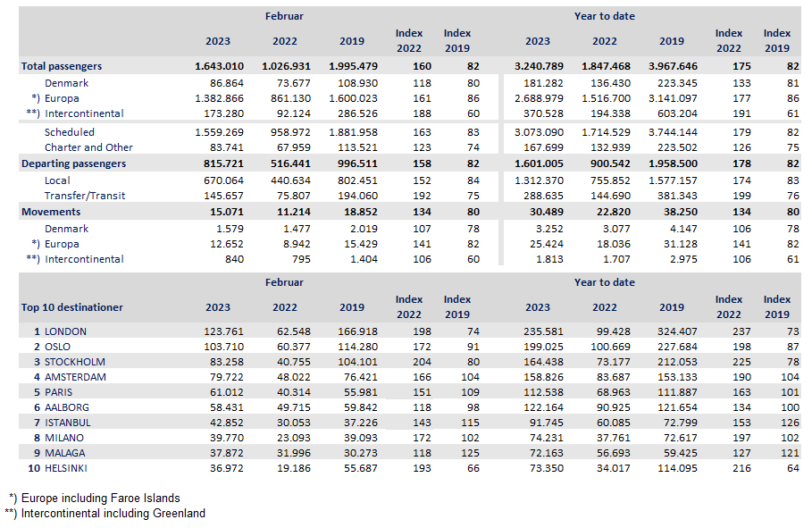Click the "Intercontinental including Greenland" footnote
Screen dimensions: 812x528
pyautogui.click(x=113, y=513)
